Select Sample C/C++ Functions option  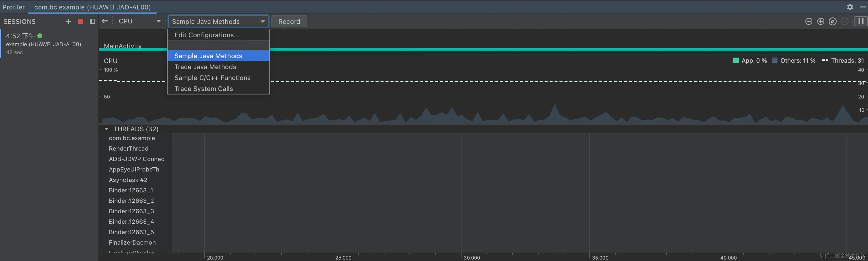click(x=218, y=78)
